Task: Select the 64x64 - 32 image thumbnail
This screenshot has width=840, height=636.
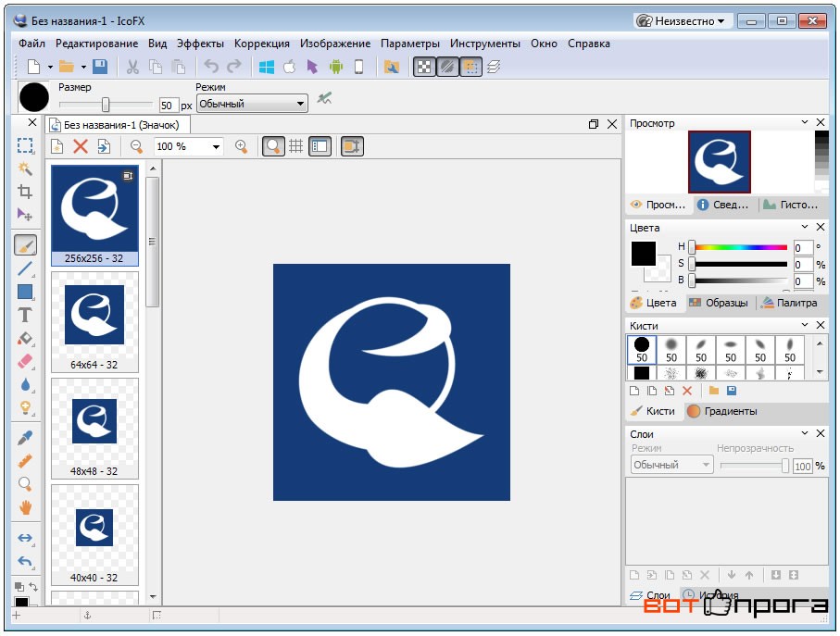Action: click(x=94, y=322)
